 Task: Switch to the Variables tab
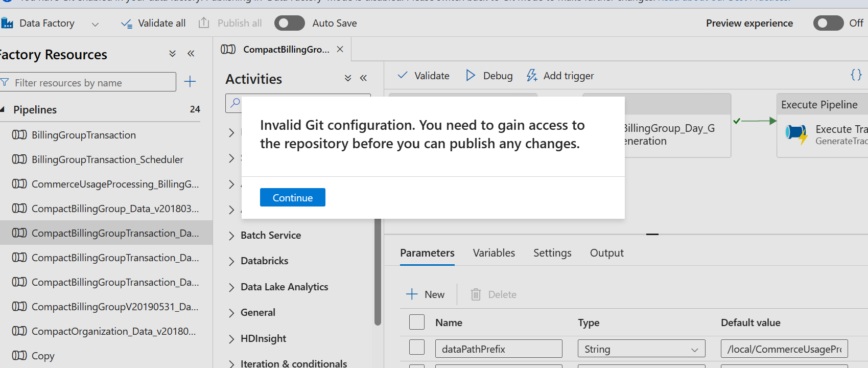(494, 253)
